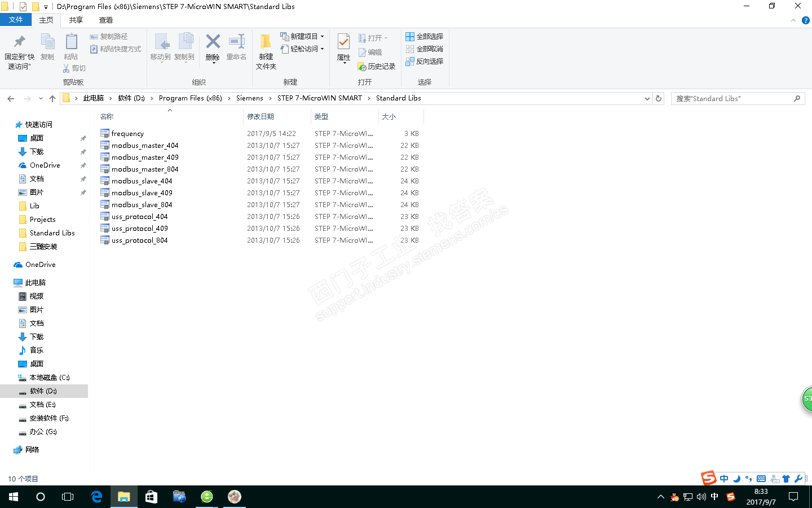Click 新建文件夹 new folder icon
This screenshot has height=508, width=812.
(266, 42)
